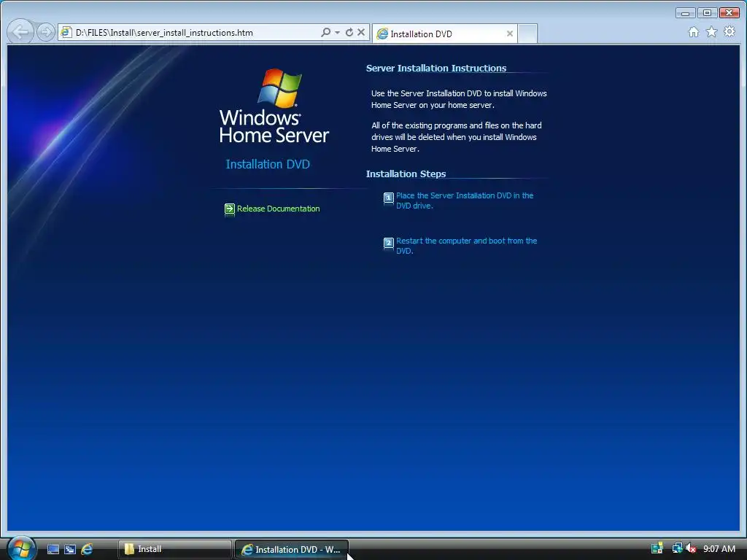
Task: Click the Show Desktop quick launch icon
Action: point(53,549)
